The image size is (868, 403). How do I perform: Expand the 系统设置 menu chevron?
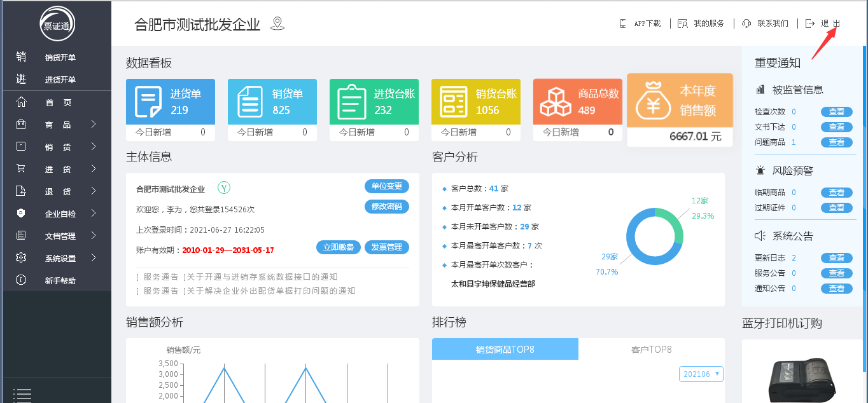click(x=94, y=258)
